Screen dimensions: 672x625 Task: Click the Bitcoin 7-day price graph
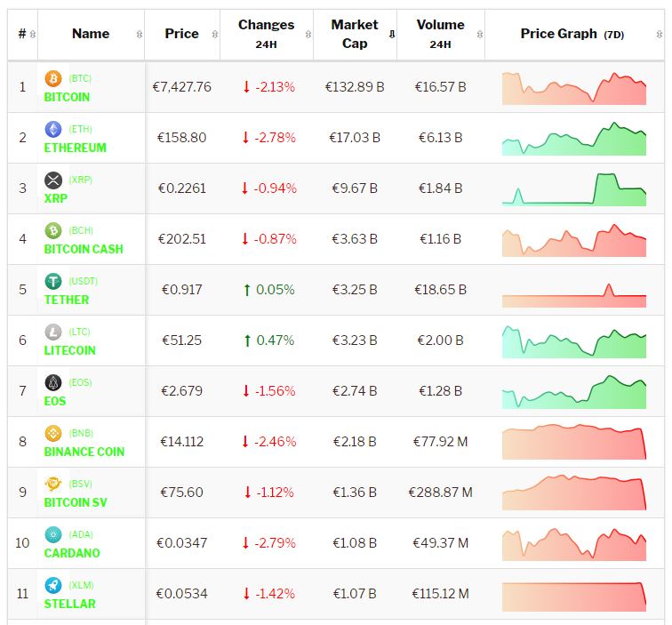(x=573, y=88)
